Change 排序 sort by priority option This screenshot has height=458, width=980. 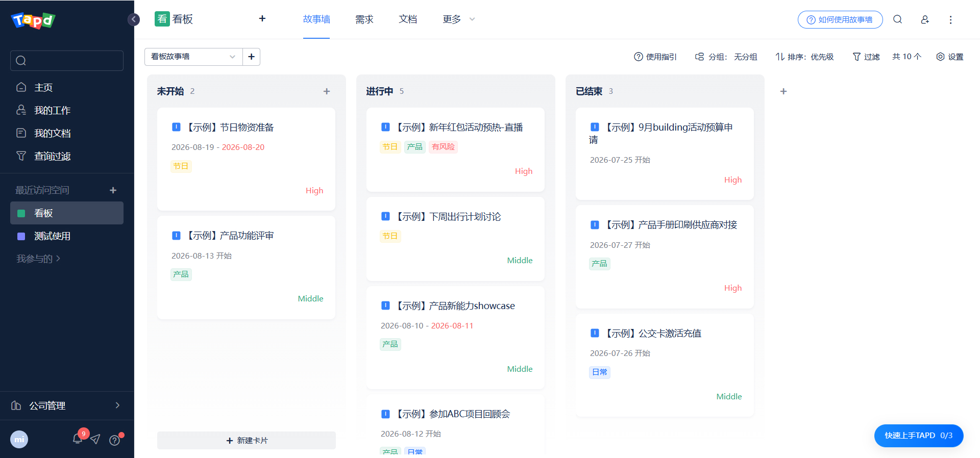(x=804, y=57)
